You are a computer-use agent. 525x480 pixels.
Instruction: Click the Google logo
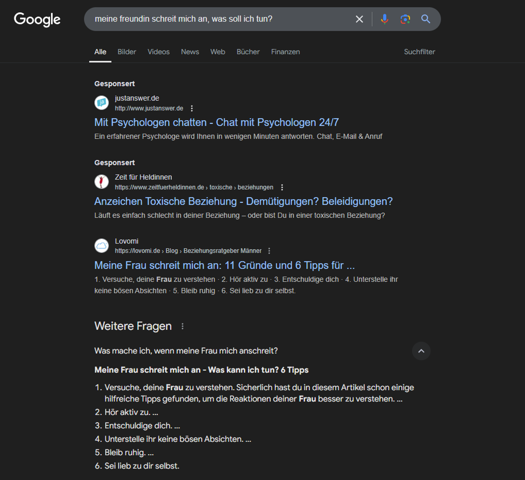[x=37, y=19]
